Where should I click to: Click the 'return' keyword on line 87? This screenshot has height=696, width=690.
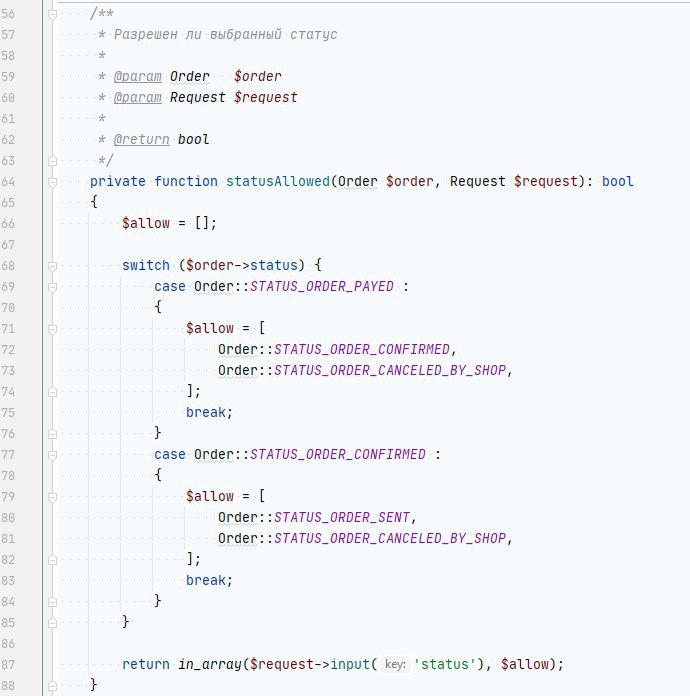click(146, 664)
